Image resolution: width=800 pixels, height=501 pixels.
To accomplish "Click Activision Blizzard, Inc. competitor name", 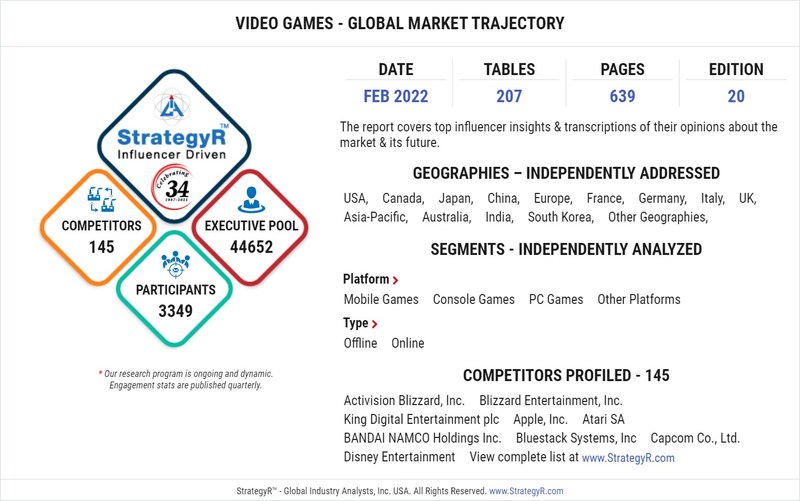I will point(404,400).
